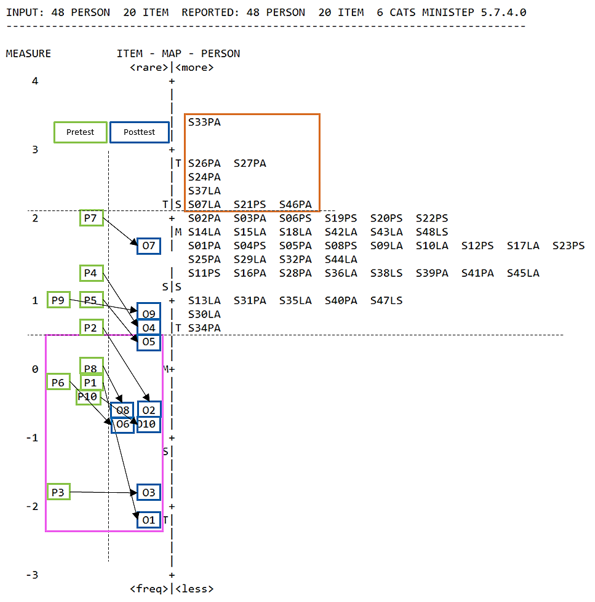Click the P2 pretest box
Image resolution: width=595 pixels, height=602 pixels.
(91, 327)
